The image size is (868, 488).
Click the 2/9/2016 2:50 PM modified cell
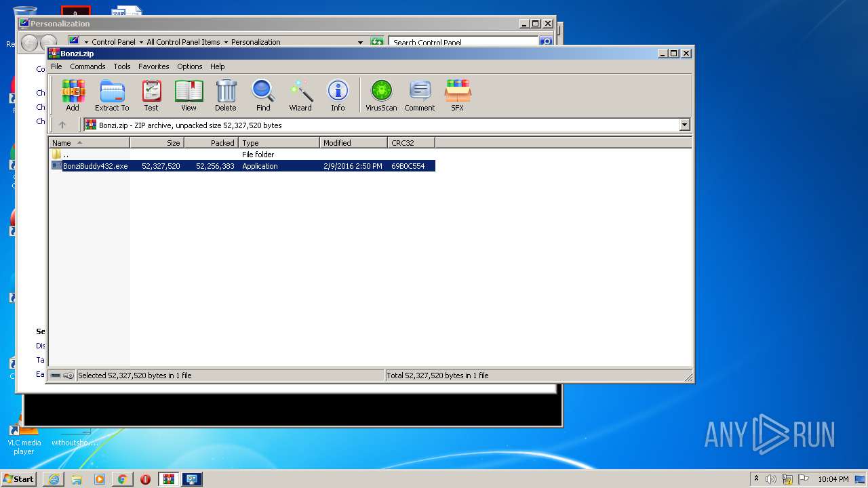point(353,166)
